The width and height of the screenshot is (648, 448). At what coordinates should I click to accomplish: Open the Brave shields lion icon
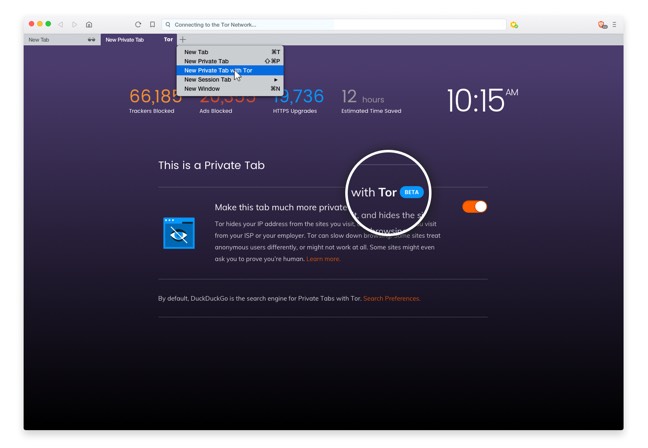(x=602, y=25)
